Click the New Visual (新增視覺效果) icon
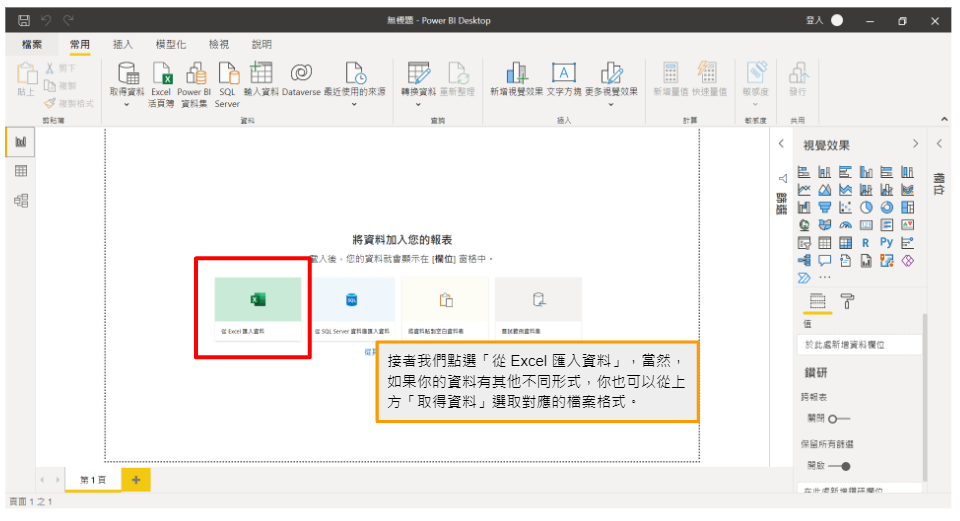Viewport: 960px width, 521px height. pyautogui.click(x=516, y=73)
